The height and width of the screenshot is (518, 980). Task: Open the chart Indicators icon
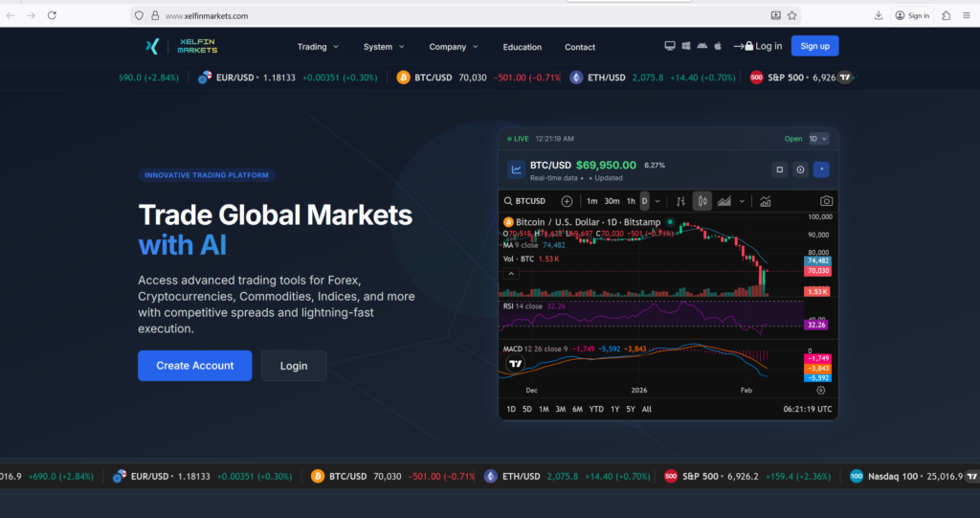click(x=765, y=201)
